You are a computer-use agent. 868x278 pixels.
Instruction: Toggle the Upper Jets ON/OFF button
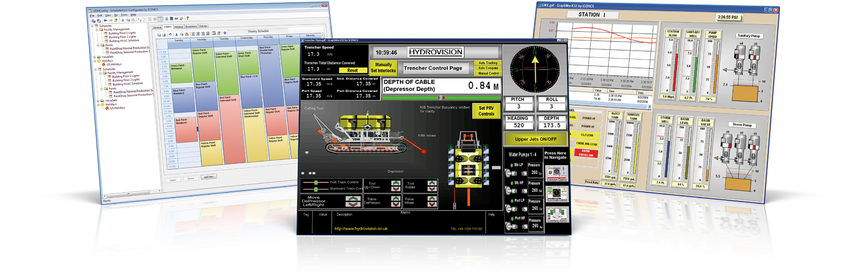point(535,139)
